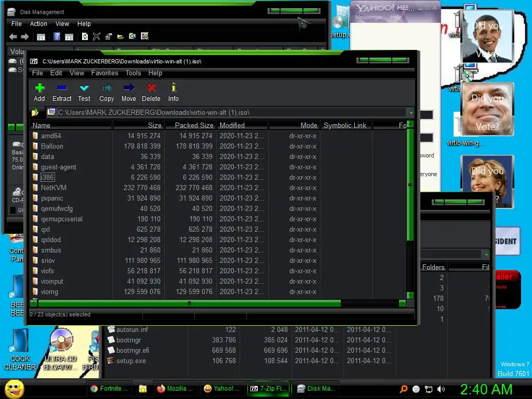Open Action menu in Disk Management
Image resolution: width=532 pixels, height=399 pixels.
[38, 24]
